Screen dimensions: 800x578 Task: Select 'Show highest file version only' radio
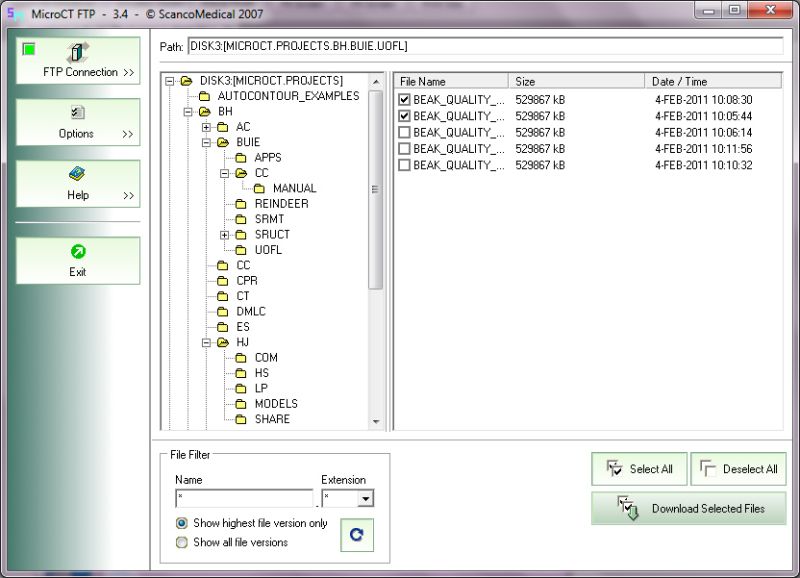[181, 523]
